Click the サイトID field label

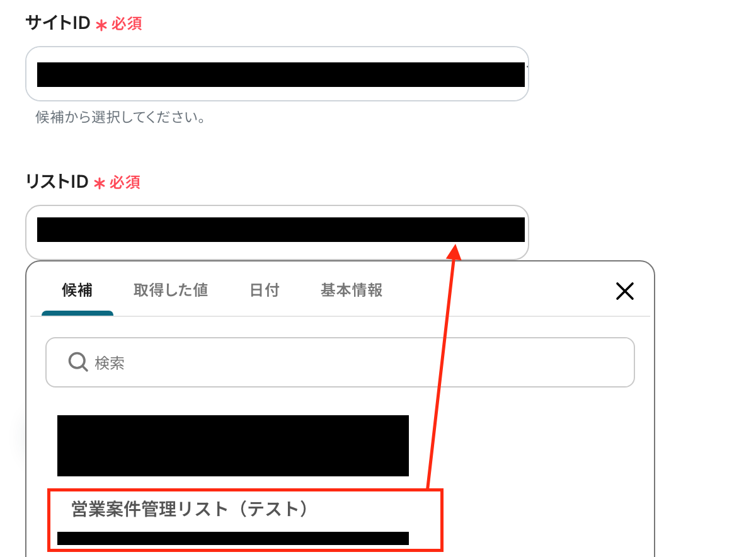pyautogui.click(x=58, y=23)
